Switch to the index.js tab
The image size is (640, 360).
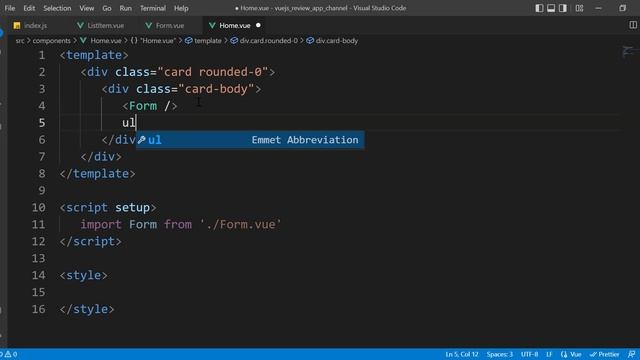[36, 25]
